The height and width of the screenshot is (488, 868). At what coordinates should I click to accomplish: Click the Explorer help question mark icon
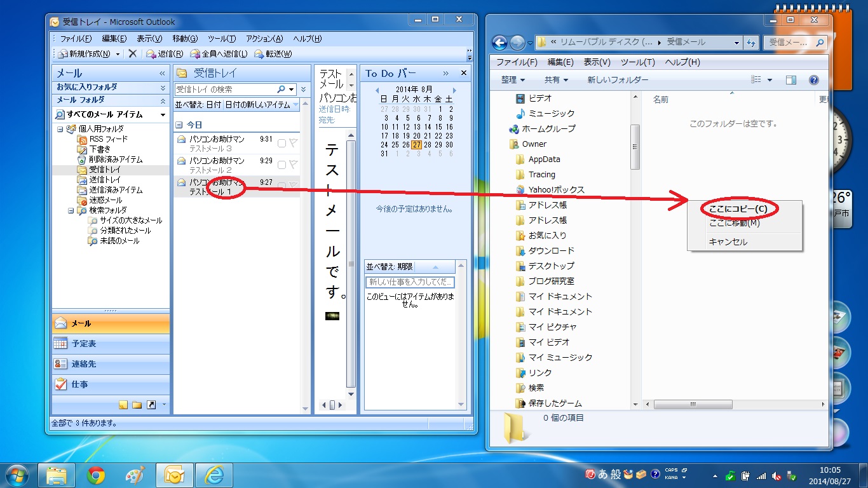[x=813, y=80]
